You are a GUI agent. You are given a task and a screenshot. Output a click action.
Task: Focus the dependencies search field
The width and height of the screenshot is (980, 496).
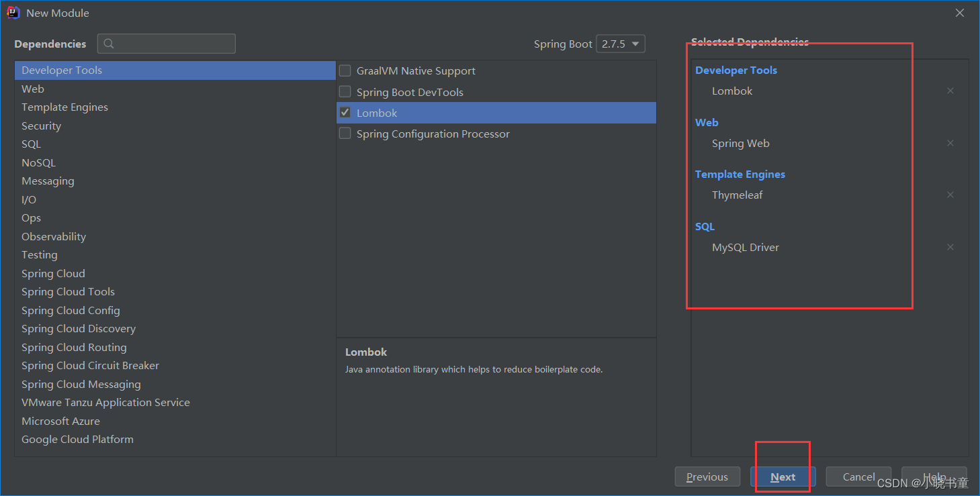pos(167,44)
